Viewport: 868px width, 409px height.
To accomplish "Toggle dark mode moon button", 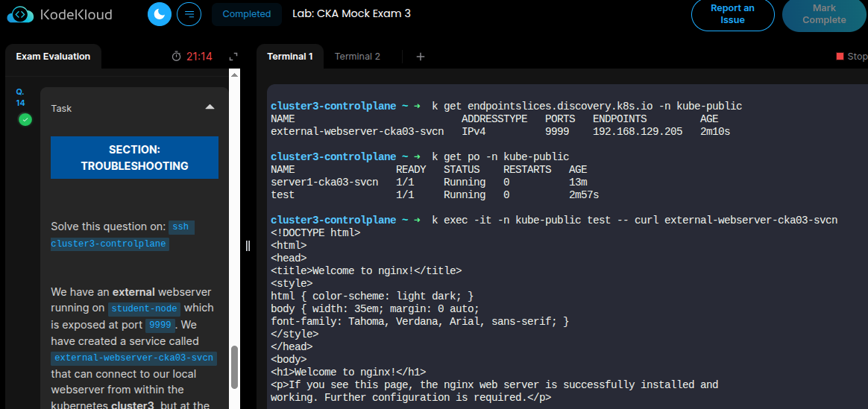I will 160,14.
